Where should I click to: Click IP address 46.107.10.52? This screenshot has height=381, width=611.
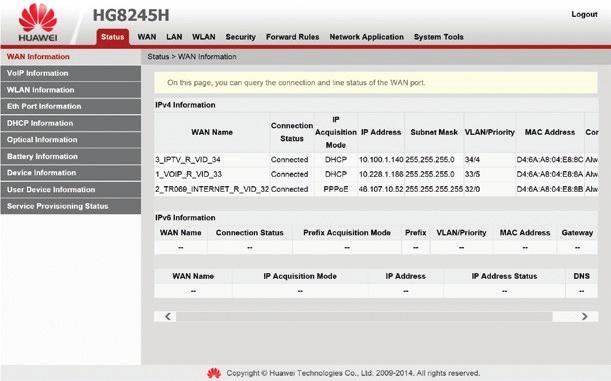pyautogui.click(x=381, y=189)
